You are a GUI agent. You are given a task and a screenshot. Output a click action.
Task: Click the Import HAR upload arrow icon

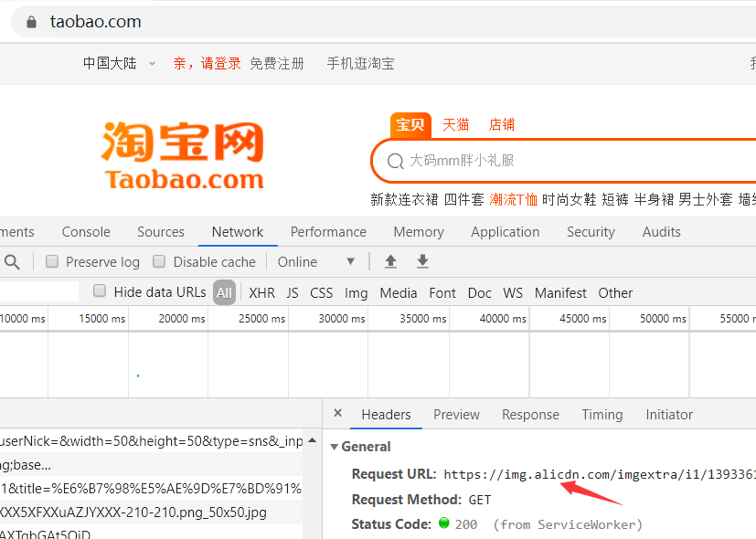(x=390, y=261)
